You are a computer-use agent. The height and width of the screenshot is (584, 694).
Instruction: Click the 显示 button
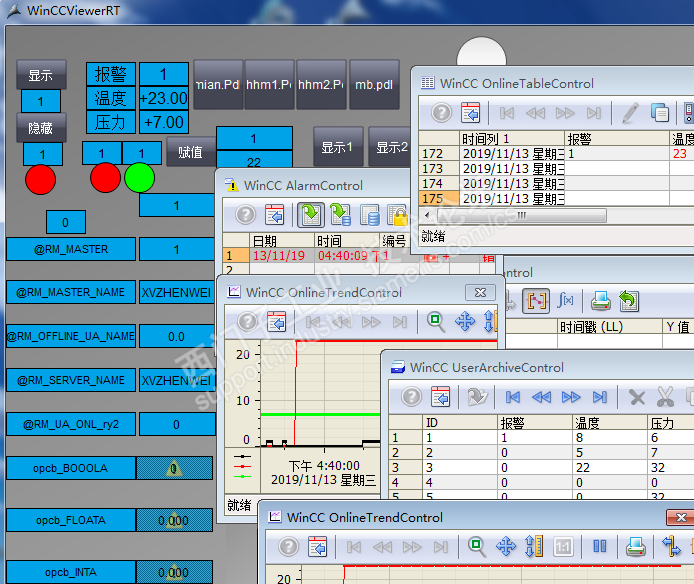click(x=41, y=75)
